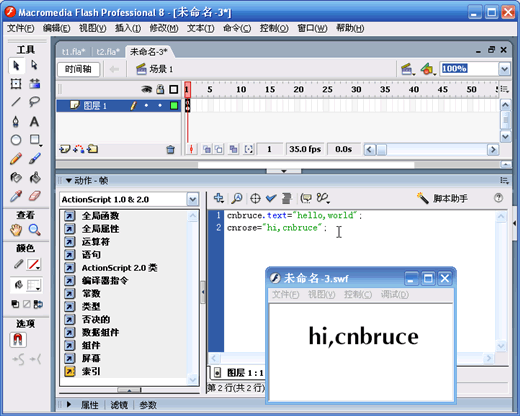Select the Eraser tool
The height and width of the screenshot is (416, 520).
pos(34,196)
